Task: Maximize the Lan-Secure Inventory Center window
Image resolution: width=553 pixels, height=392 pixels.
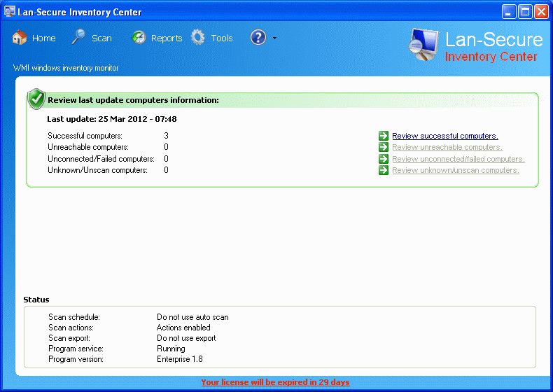Action: 525,12
